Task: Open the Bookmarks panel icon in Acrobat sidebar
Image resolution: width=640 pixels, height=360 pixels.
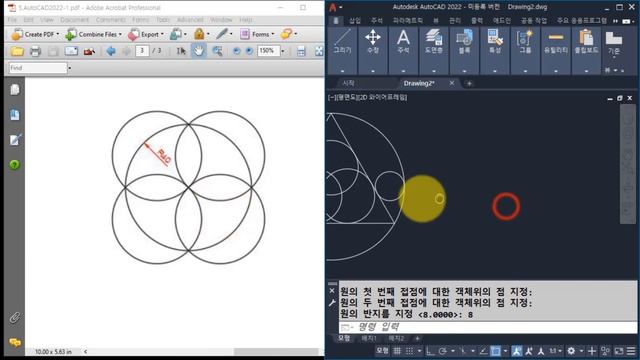Action: pyautogui.click(x=15, y=115)
